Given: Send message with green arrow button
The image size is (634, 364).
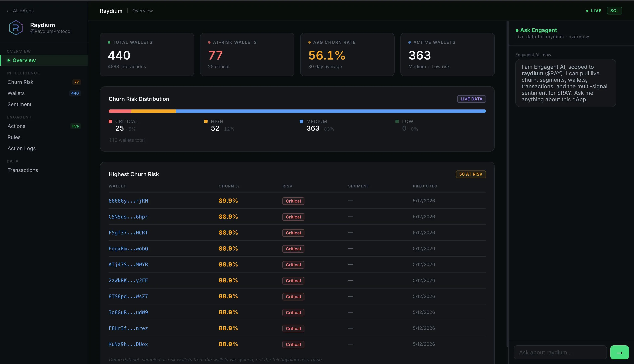Looking at the screenshot, I should (x=619, y=352).
